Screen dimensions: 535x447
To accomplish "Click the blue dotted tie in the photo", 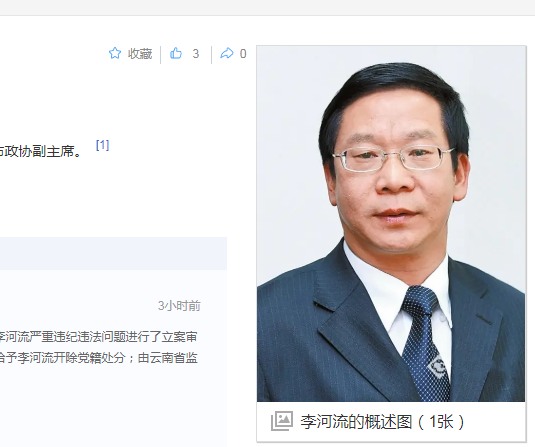I will click(x=425, y=343).
